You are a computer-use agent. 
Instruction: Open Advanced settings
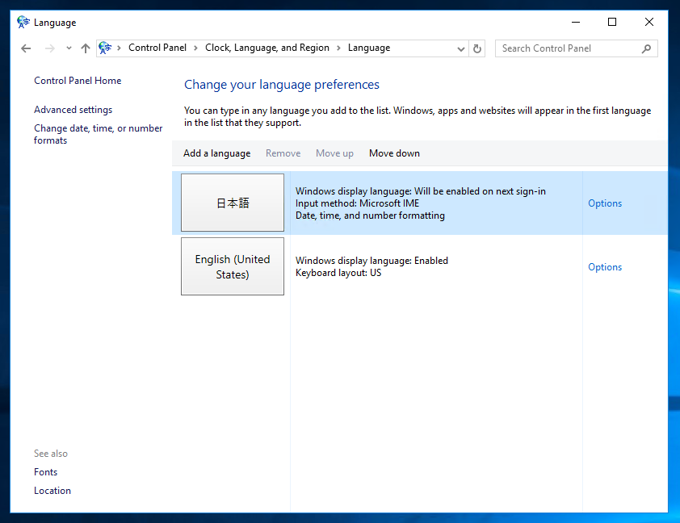[x=73, y=110]
